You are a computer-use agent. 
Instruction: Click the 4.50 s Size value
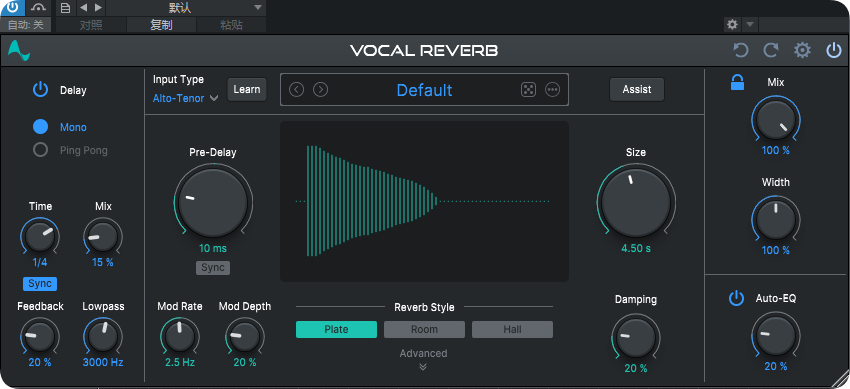pos(636,249)
